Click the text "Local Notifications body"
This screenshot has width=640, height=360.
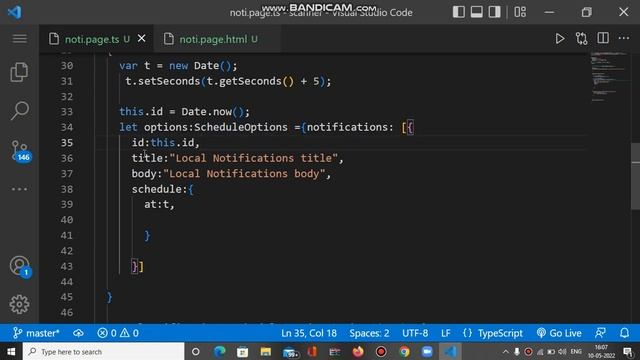click(244, 173)
